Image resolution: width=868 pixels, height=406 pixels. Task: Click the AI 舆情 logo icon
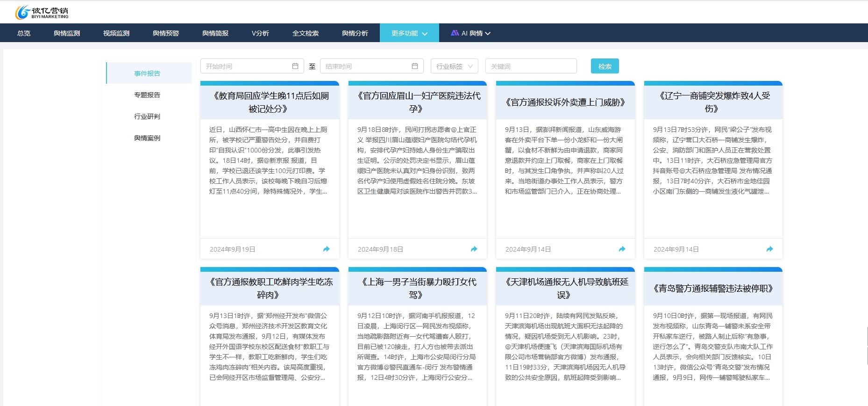455,33
